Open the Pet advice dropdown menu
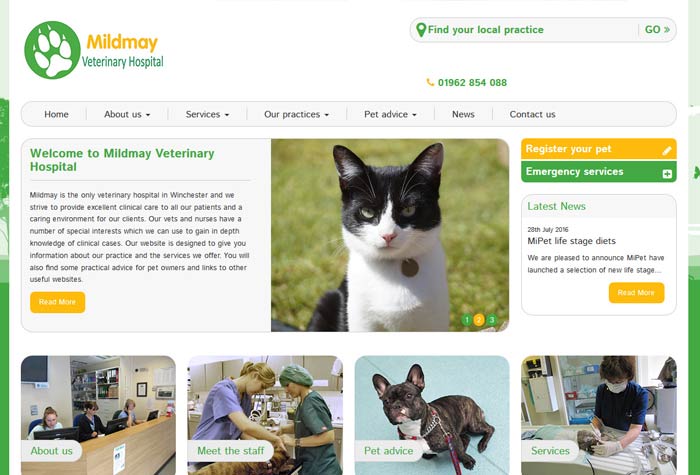This screenshot has height=475, width=700. (x=390, y=114)
